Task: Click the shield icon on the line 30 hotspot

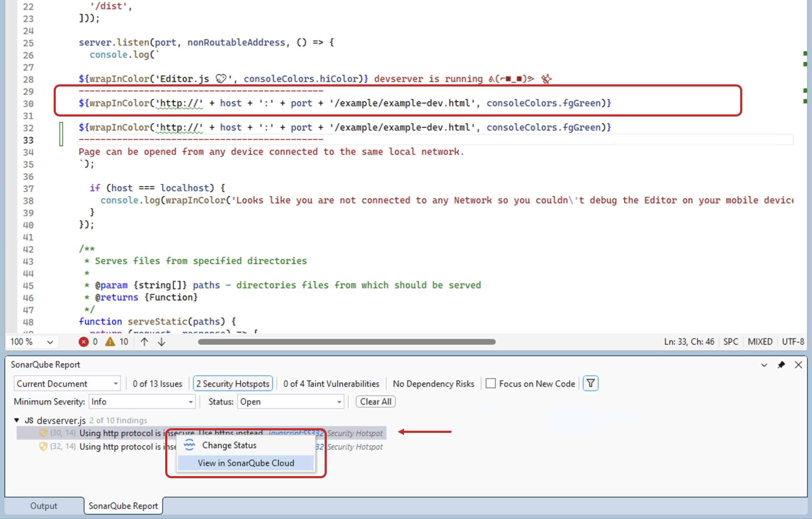Action: tap(43, 432)
